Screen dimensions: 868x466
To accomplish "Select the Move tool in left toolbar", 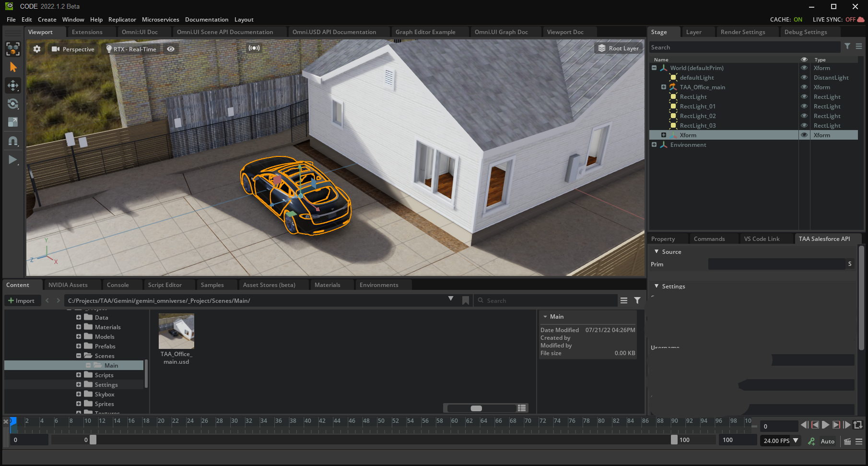I will pyautogui.click(x=13, y=85).
